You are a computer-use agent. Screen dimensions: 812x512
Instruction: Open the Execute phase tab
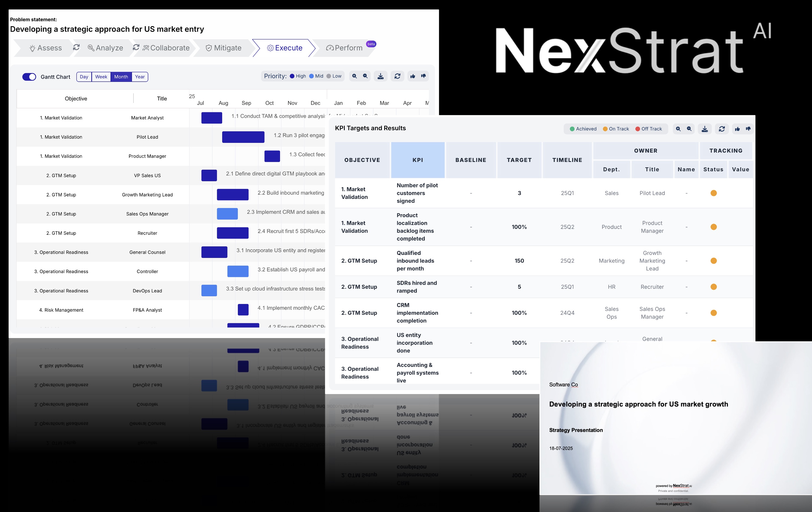(x=285, y=48)
